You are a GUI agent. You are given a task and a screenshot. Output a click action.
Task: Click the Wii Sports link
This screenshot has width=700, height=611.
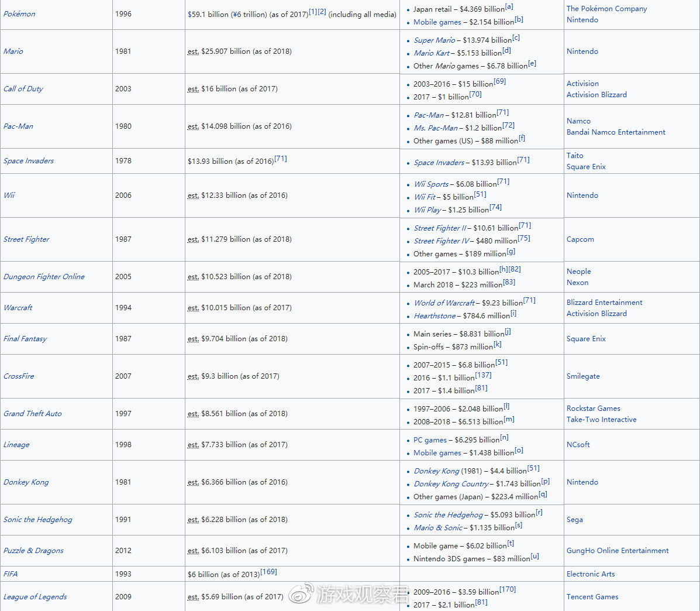pyautogui.click(x=431, y=184)
